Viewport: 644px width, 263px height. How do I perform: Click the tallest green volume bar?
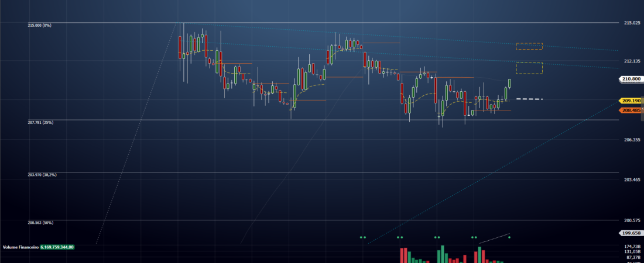pos(443,254)
